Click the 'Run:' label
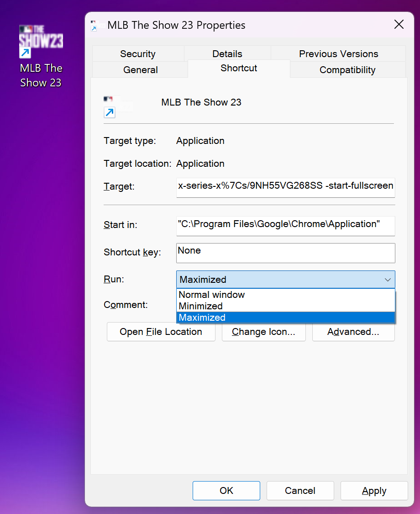Viewport: 420px width, 514px height. [x=114, y=279]
